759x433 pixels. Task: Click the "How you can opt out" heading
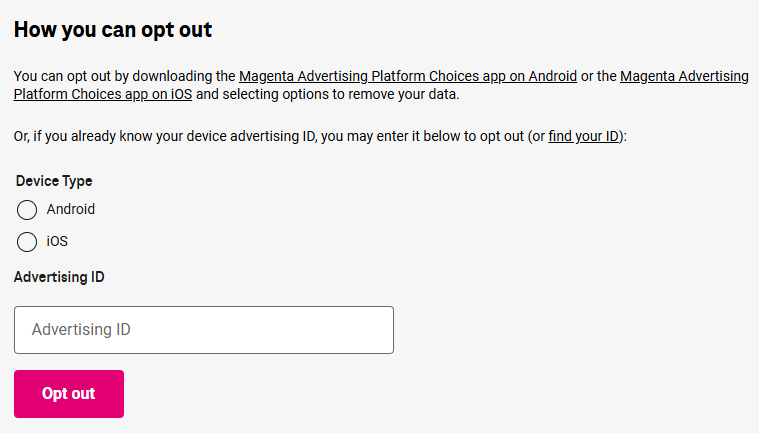113,30
